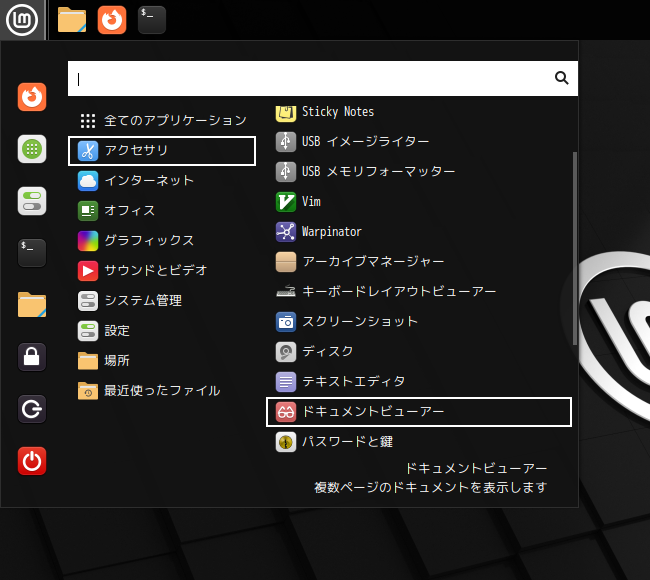Open System Settings in favorites sidebar
Viewport: 650px width, 580px height.
click(x=32, y=201)
